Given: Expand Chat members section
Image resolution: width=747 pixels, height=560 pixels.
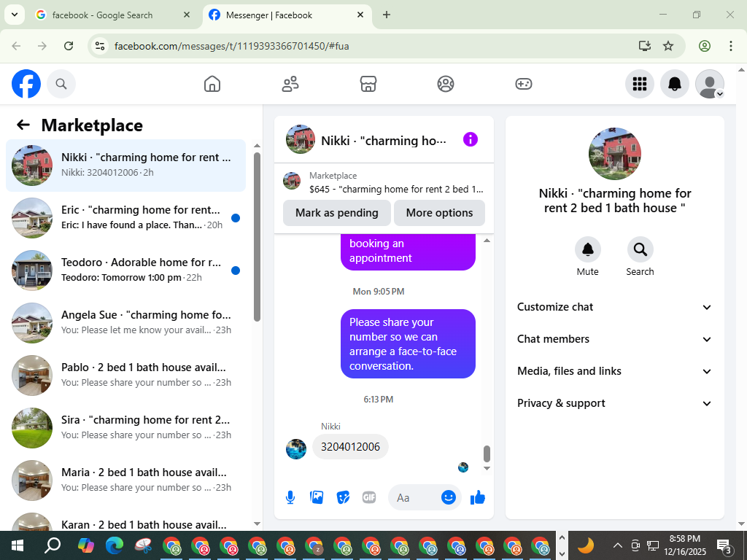Looking at the screenshot, I should 614,339.
